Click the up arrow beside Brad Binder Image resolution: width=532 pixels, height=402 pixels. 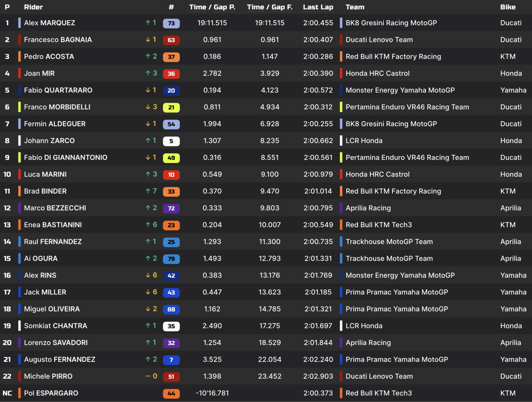tap(148, 191)
